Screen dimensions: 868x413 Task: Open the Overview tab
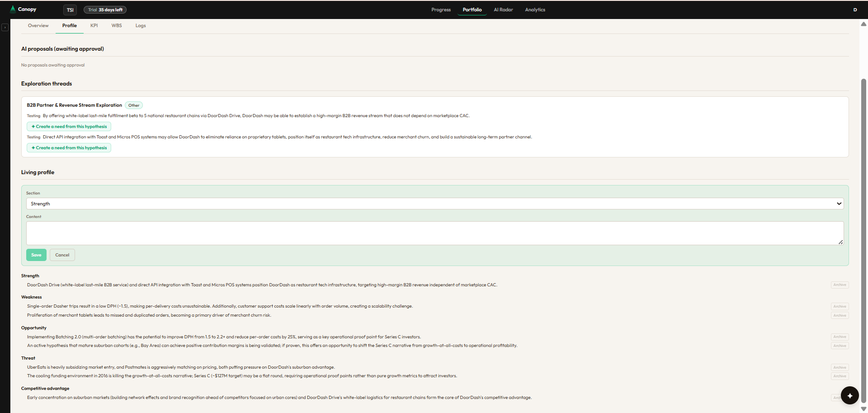pyautogui.click(x=38, y=26)
